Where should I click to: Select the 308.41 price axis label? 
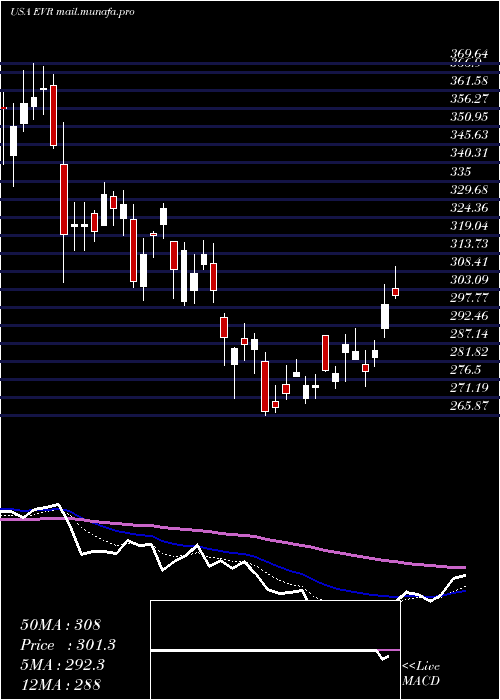point(468,262)
